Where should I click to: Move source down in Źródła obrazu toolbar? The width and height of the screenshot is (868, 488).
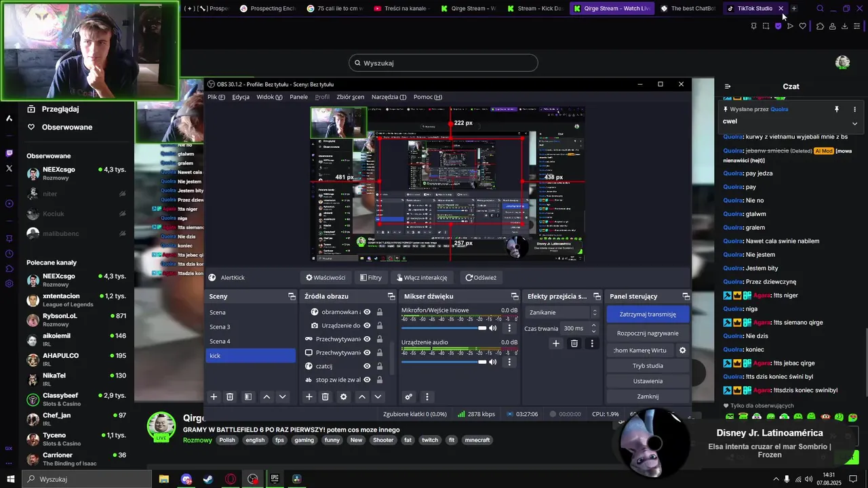click(378, 396)
